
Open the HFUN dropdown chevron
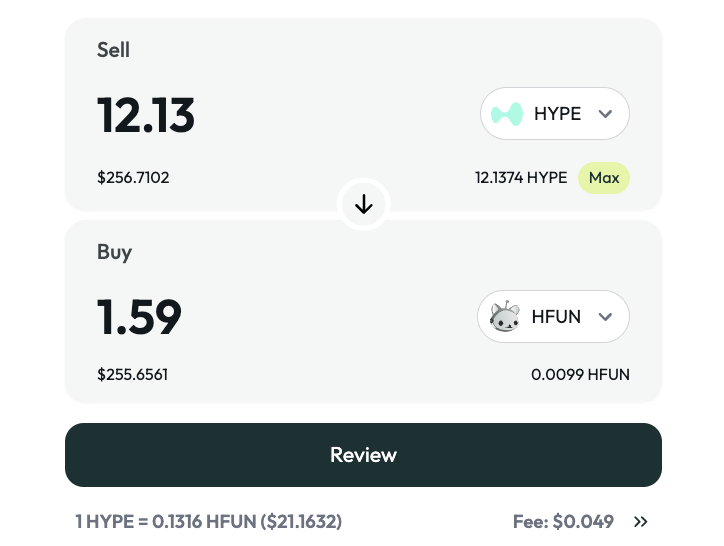[605, 317]
